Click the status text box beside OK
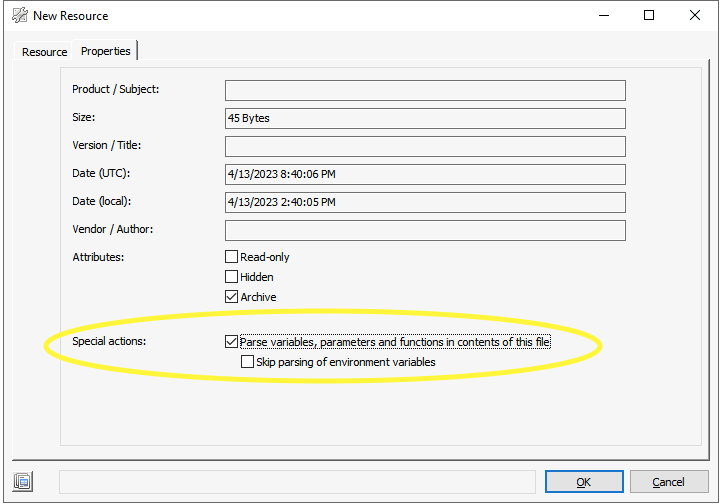 (297, 482)
